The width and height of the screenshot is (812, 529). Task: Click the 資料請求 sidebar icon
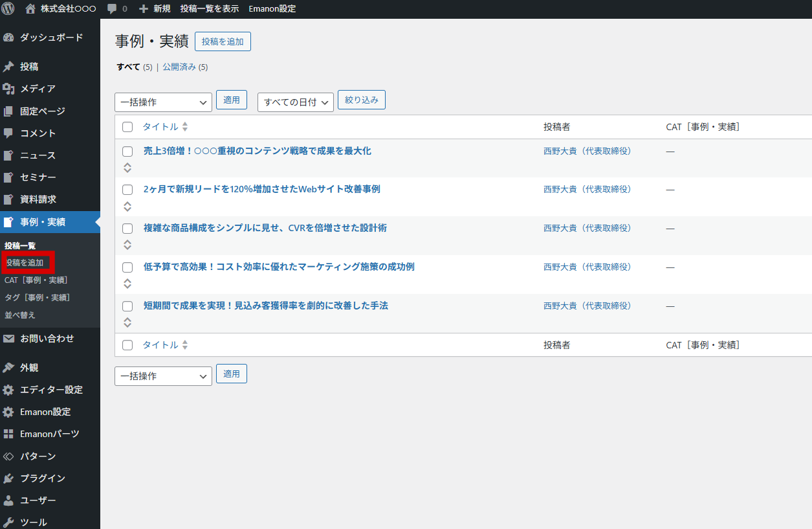coord(8,199)
